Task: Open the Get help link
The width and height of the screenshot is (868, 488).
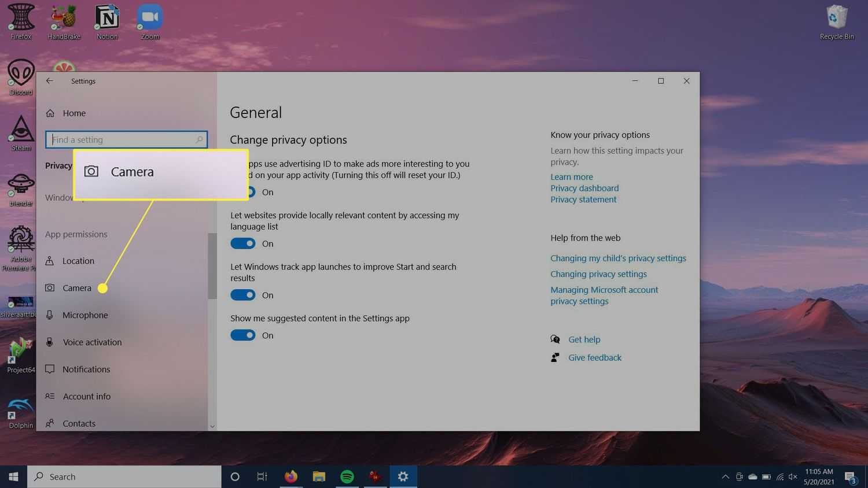Action: (584, 339)
